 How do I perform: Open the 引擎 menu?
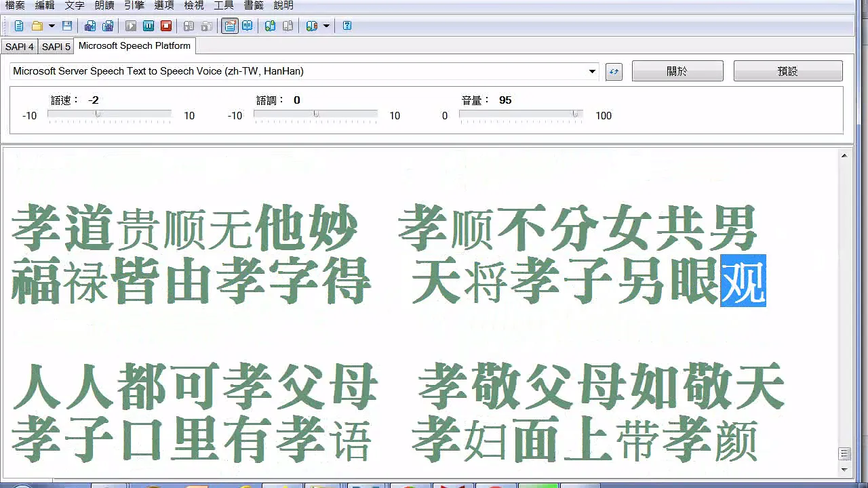[x=134, y=5]
